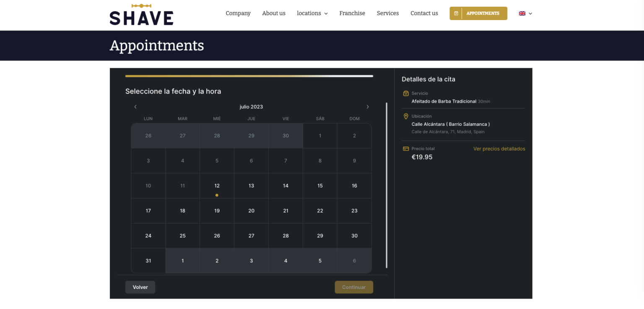644x309 pixels.
Task: Click the booking progress bar
Action: 249,76
